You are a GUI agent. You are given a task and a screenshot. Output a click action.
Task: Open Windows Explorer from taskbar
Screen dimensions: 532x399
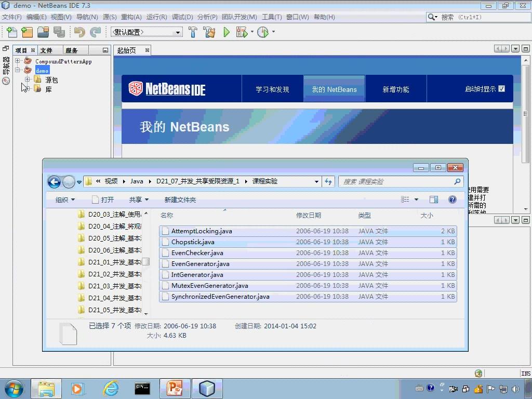pos(46,389)
